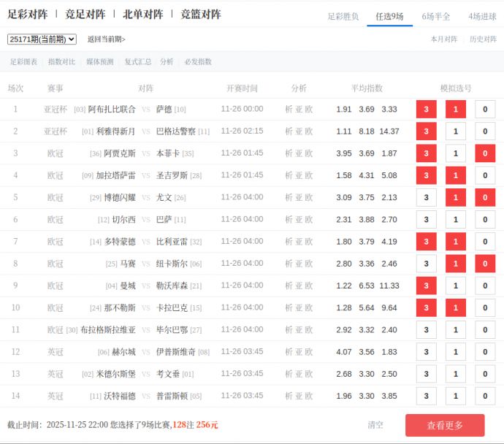Click 清空 to clear selections
The height and width of the screenshot is (444, 504).
pyautogui.click(x=375, y=425)
